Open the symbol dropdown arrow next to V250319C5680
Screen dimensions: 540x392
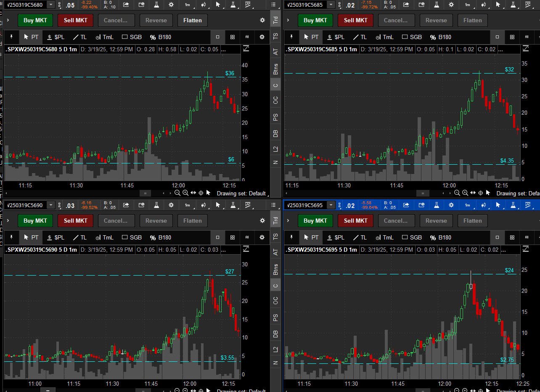pos(51,5)
